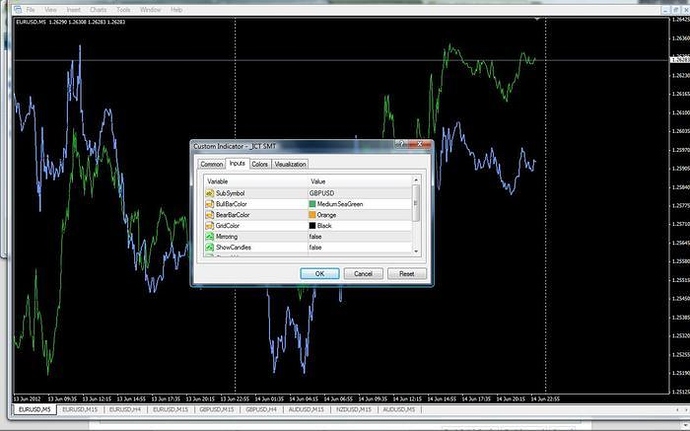Open the Tools menu
The height and width of the screenshot is (431, 690).
123,9
